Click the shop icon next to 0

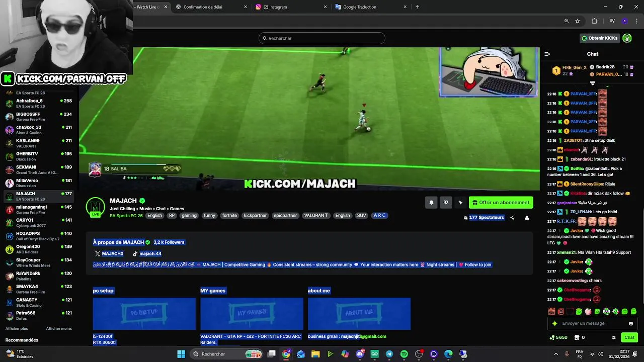tap(577, 337)
